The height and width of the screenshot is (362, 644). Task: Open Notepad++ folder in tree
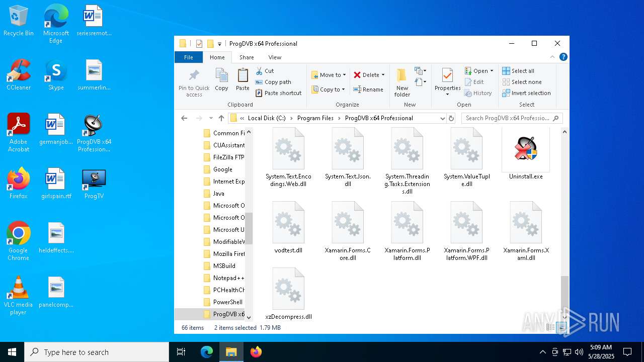click(x=224, y=278)
